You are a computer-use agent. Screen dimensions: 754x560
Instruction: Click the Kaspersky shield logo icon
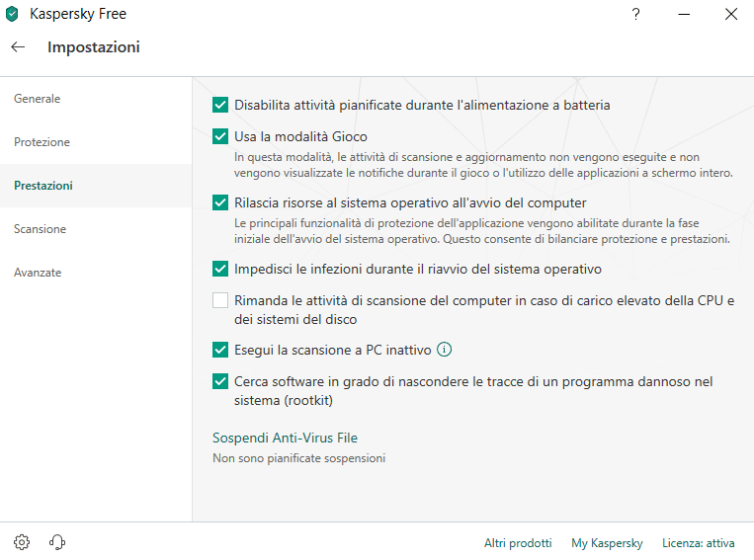(x=13, y=14)
